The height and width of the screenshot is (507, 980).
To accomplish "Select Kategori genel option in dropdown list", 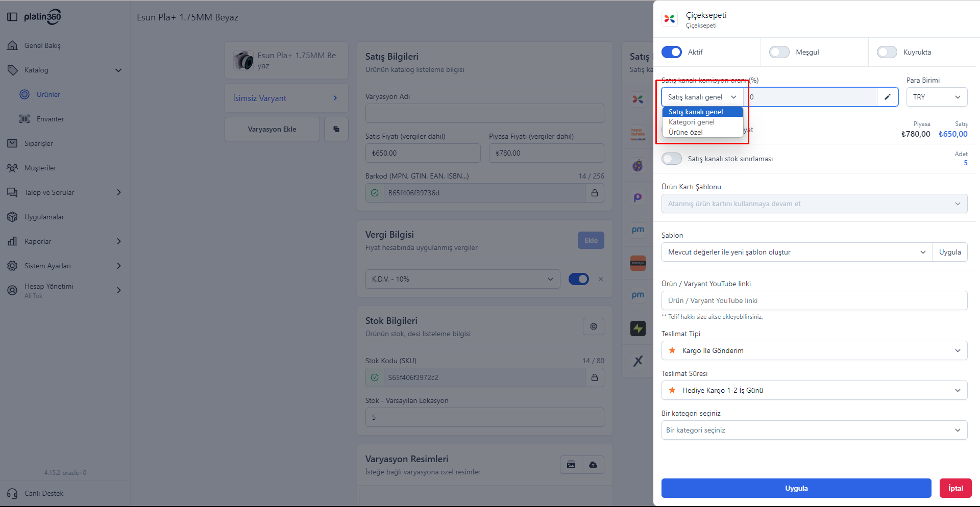I will [x=702, y=122].
